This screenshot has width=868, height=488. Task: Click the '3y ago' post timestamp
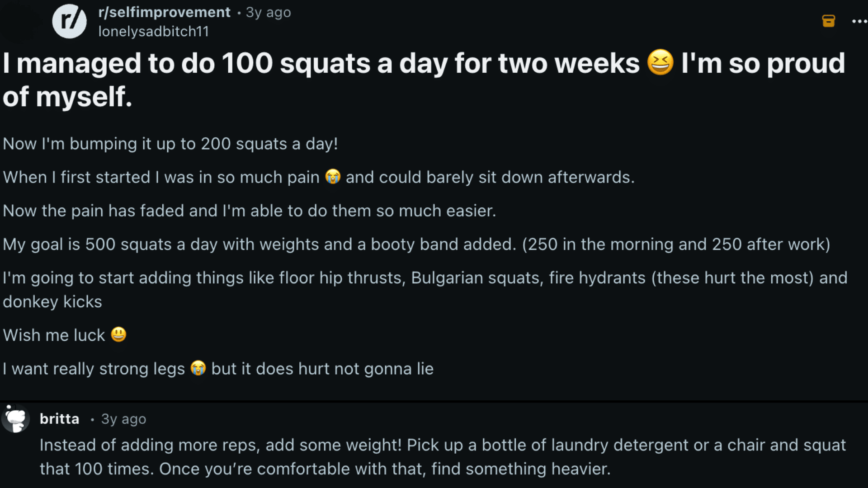pyautogui.click(x=268, y=12)
